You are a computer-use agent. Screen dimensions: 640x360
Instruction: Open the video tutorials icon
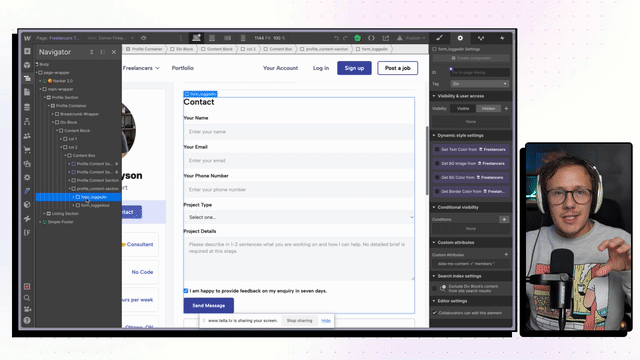[27, 309]
